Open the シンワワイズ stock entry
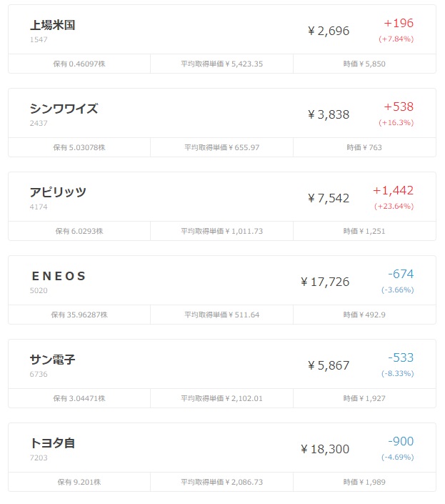Image resolution: width=445 pixels, height=504 pixels. [222, 122]
